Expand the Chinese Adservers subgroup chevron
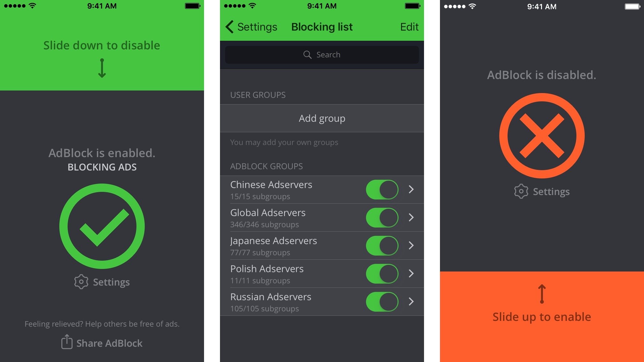The image size is (644, 362). (410, 190)
